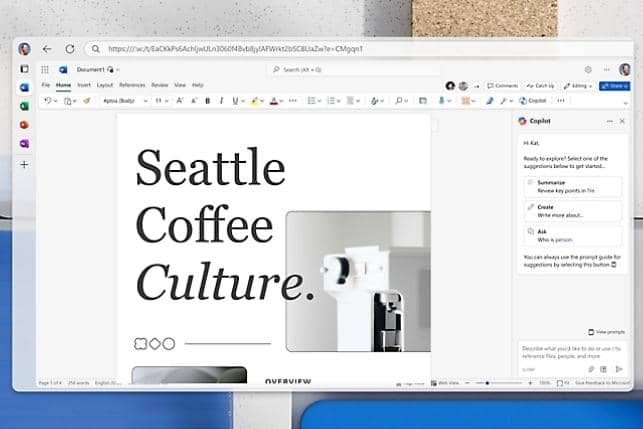This screenshot has height=429, width=643.
Task: Open the settings gear in the header
Action: pyautogui.click(x=588, y=70)
